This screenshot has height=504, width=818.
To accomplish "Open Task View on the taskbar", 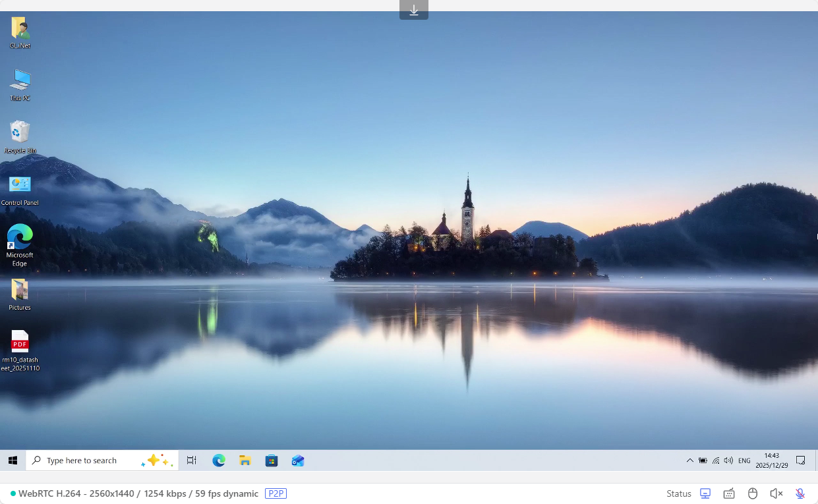I will (192, 461).
